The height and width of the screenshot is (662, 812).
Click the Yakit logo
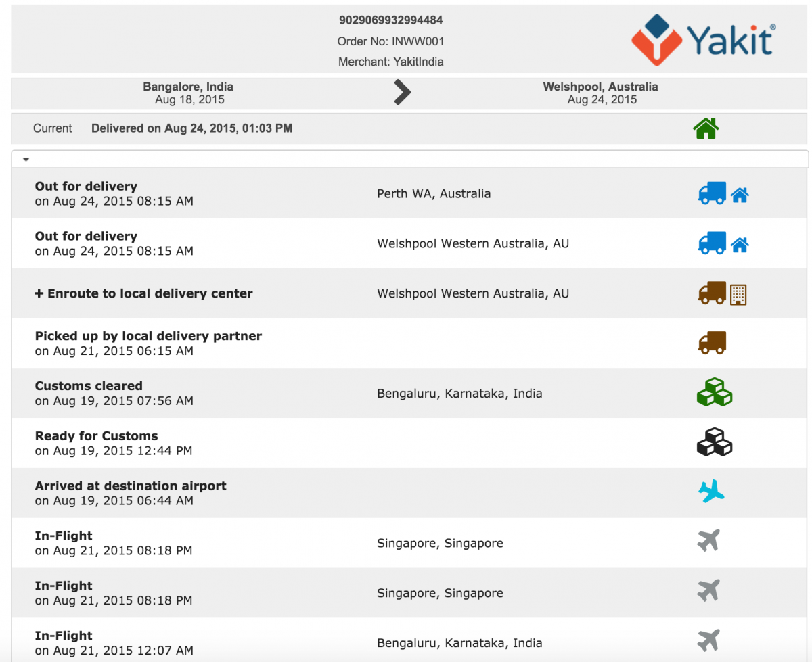point(704,39)
